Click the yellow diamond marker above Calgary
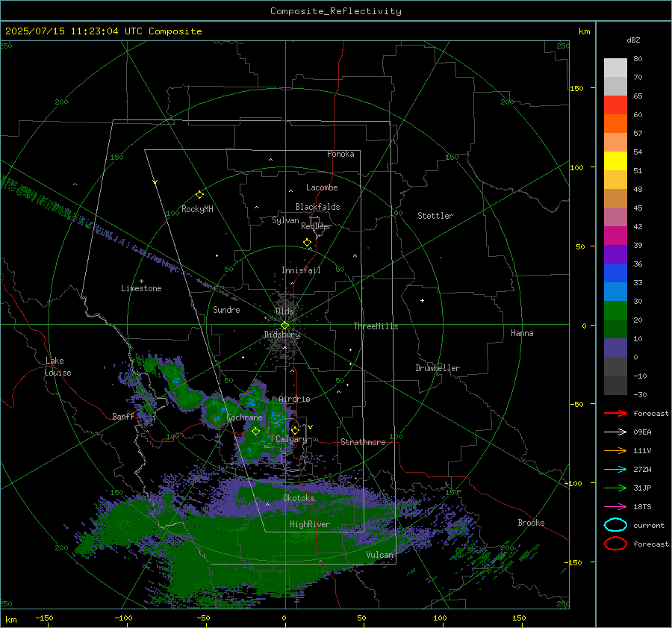The width and height of the screenshot is (672, 628). [x=295, y=430]
